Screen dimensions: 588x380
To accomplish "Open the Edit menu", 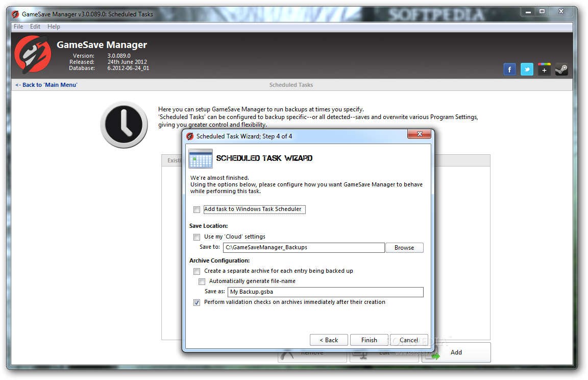I will [35, 27].
